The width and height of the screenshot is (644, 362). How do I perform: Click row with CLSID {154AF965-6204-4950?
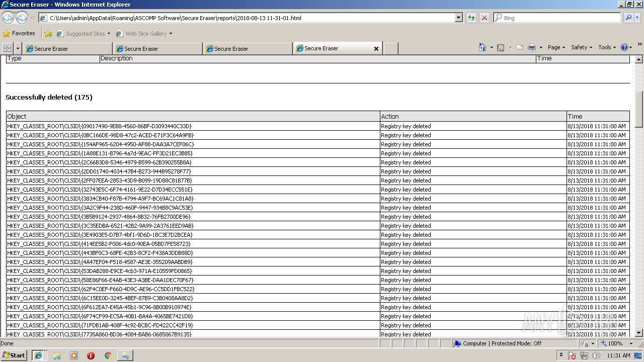point(318,144)
